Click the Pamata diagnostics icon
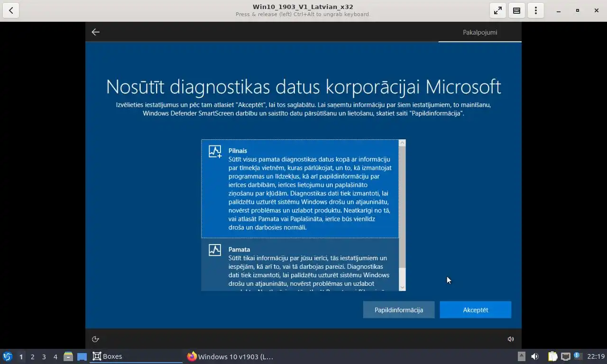Image resolution: width=607 pixels, height=364 pixels. [x=215, y=250]
